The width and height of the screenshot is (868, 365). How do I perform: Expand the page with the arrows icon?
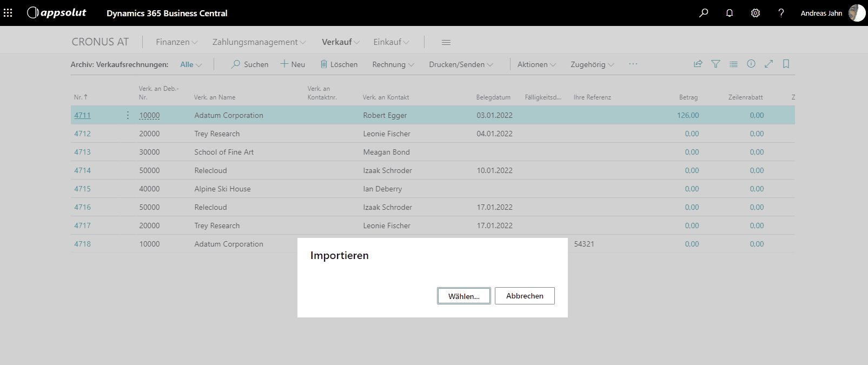pos(768,64)
